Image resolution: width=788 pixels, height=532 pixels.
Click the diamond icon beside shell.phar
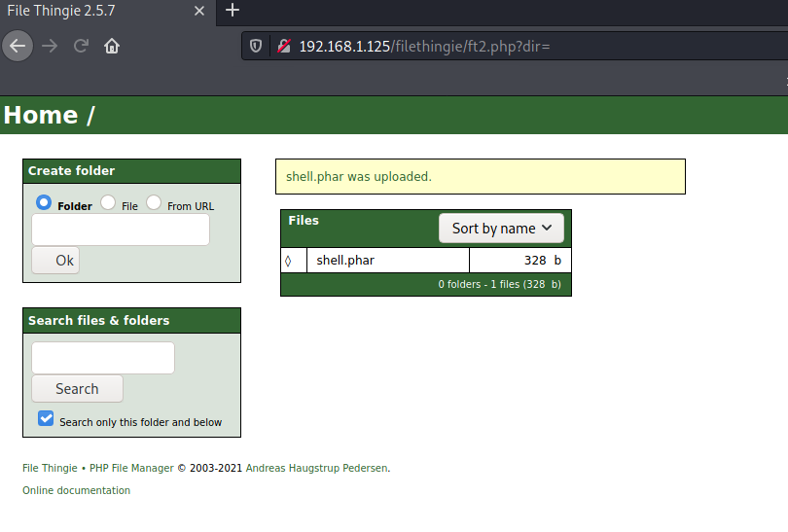pos(288,261)
